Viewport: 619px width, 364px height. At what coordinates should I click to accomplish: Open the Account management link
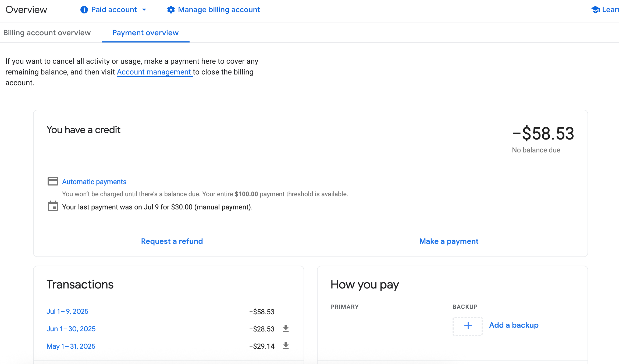pyautogui.click(x=154, y=72)
